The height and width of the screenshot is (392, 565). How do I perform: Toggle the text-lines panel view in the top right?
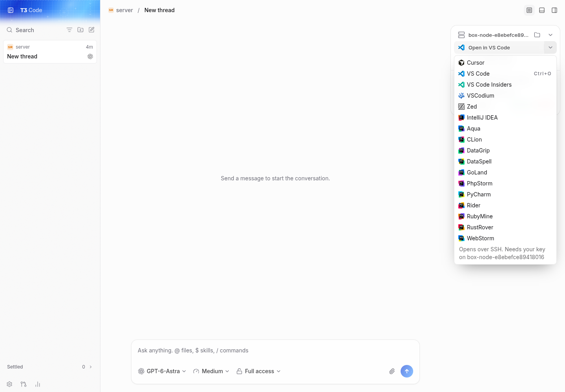point(529,10)
